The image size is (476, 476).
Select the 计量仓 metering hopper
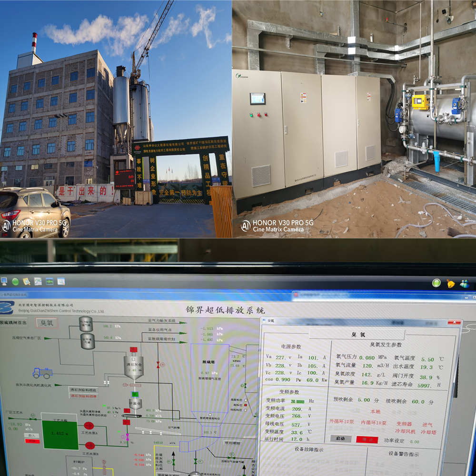[x=135, y=404]
